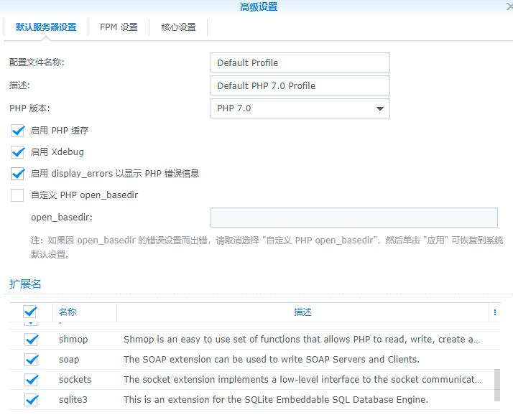The height and width of the screenshot is (420, 513).
Task: Disable the 启用 PHP 缓存 checkbox
Action: 18,131
